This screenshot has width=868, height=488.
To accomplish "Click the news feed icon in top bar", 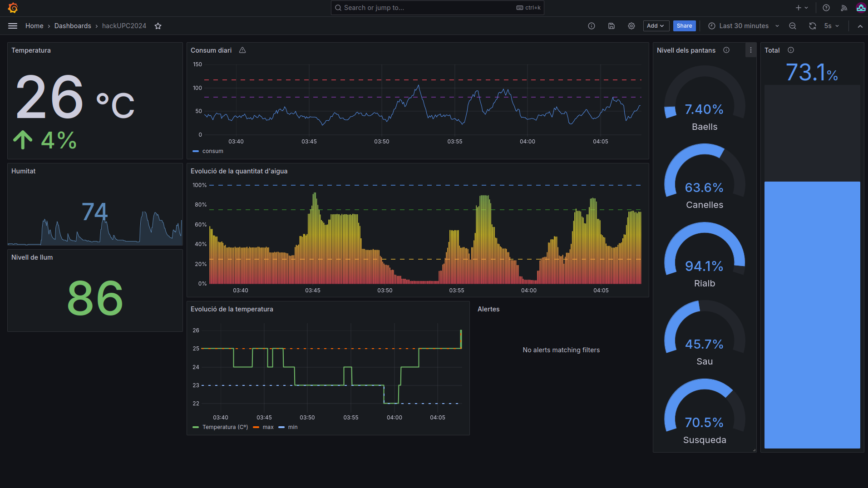I will click(843, 8).
